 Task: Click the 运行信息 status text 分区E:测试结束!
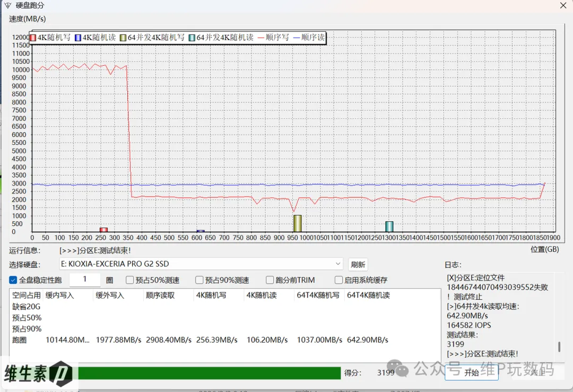(95, 250)
